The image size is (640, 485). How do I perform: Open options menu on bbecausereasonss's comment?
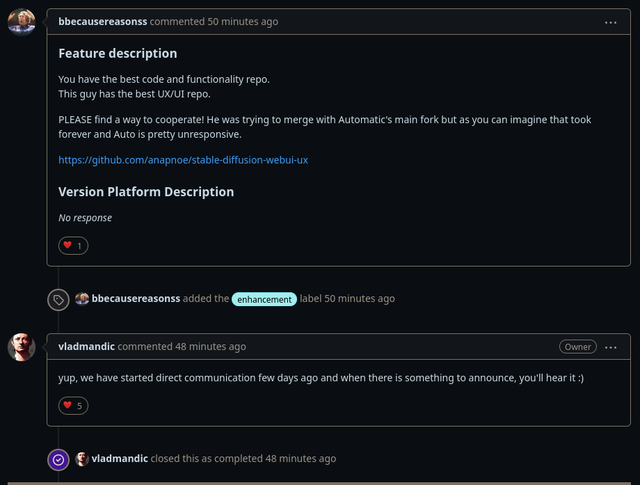click(x=610, y=22)
